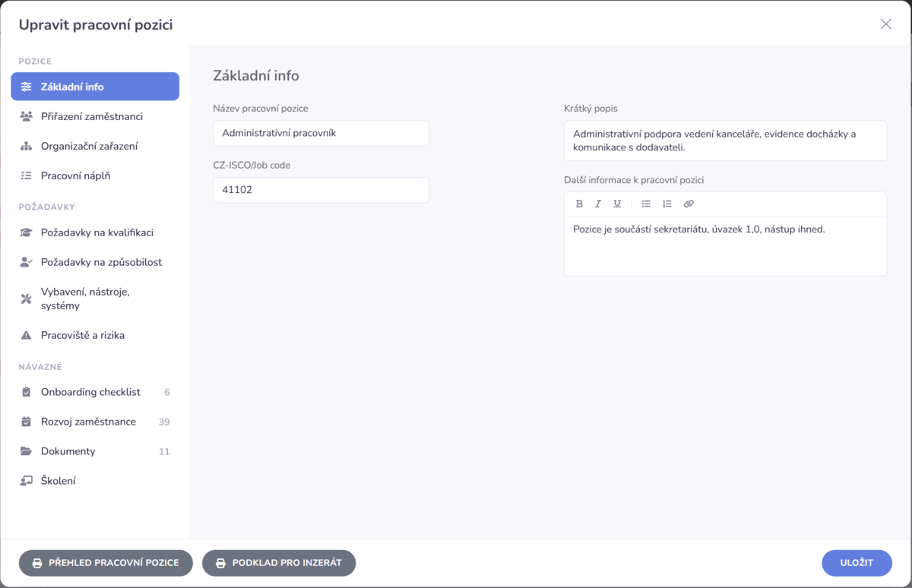The height and width of the screenshot is (588, 912).
Task: Close the Upravit pracovní pozici dialog
Action: coord(885,24)
